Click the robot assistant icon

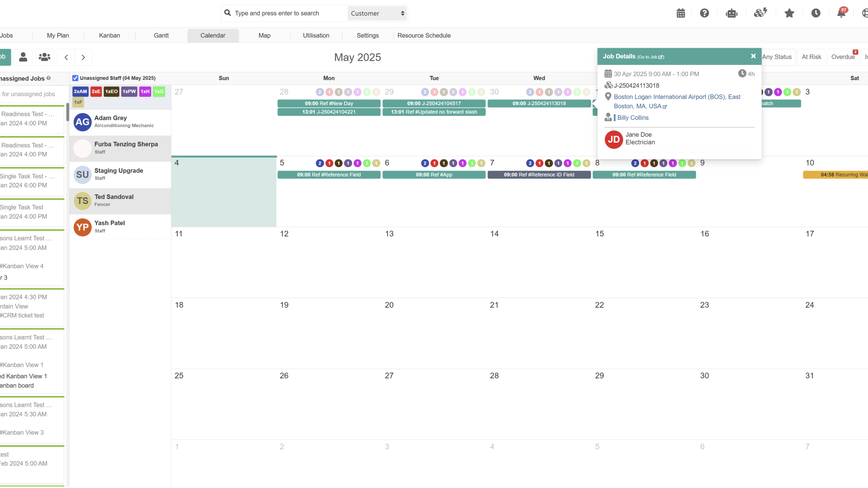point(731,13)
